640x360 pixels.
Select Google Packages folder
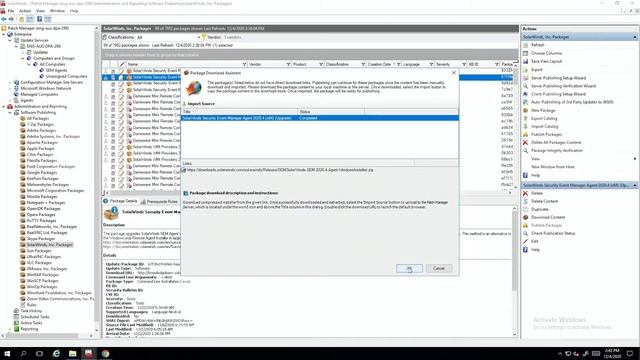click(x=42, y=173)
